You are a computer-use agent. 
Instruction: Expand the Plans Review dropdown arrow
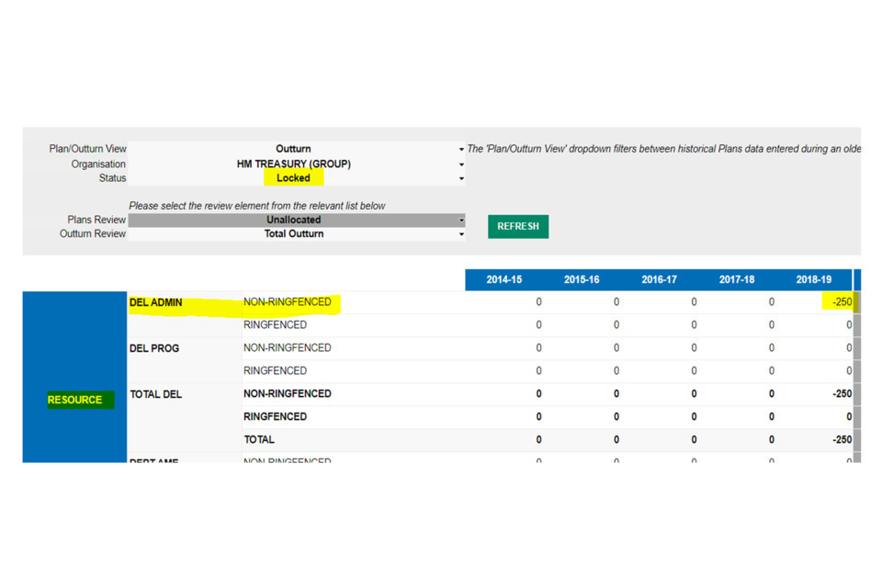click(461, 220)
